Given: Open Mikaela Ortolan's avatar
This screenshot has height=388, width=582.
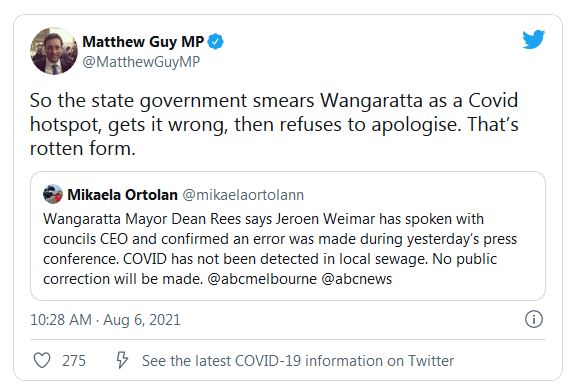Looking at the screenshot, I should tap(53, 194).
